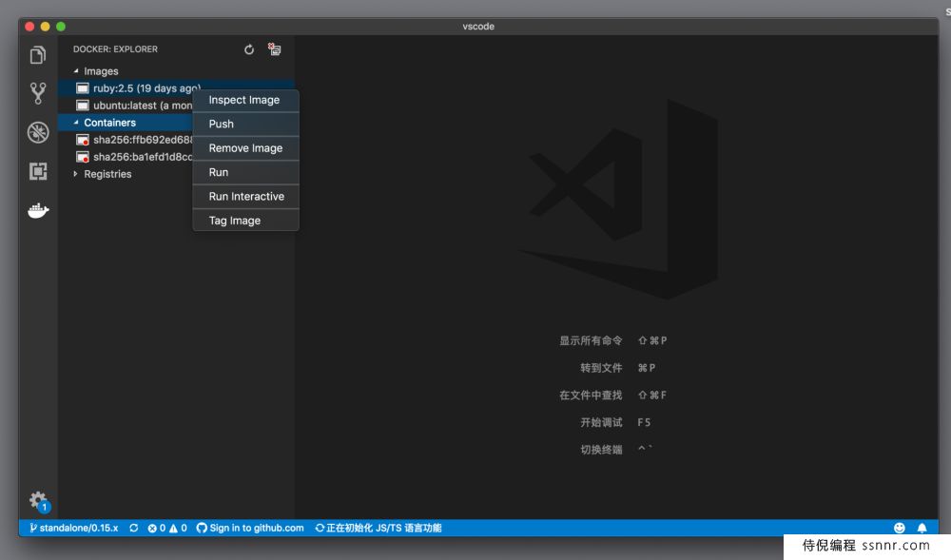Click the Images section label

click(102, 71)
